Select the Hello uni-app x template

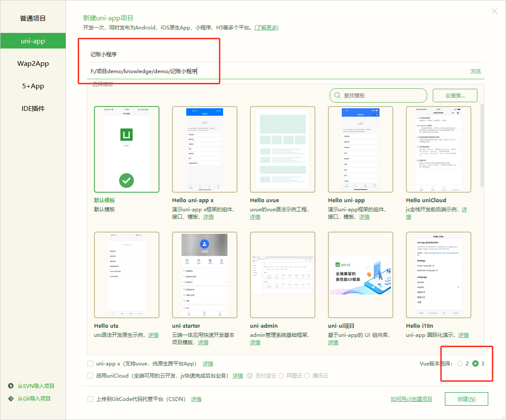204,149
